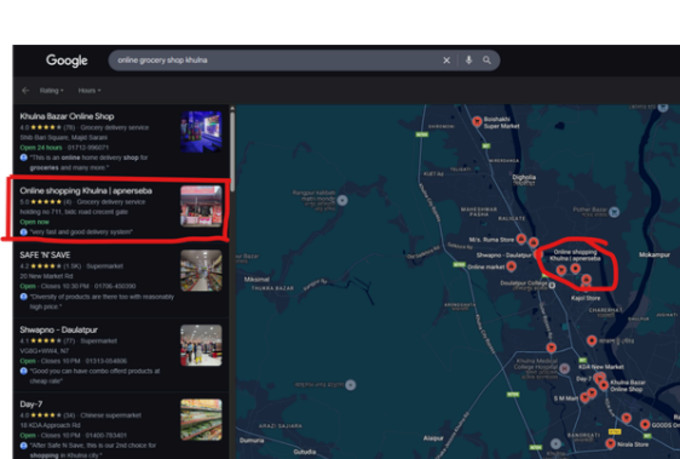Click the Mokampur map label
This screenshot has width=680, height=459.
[x=654, y=255]
